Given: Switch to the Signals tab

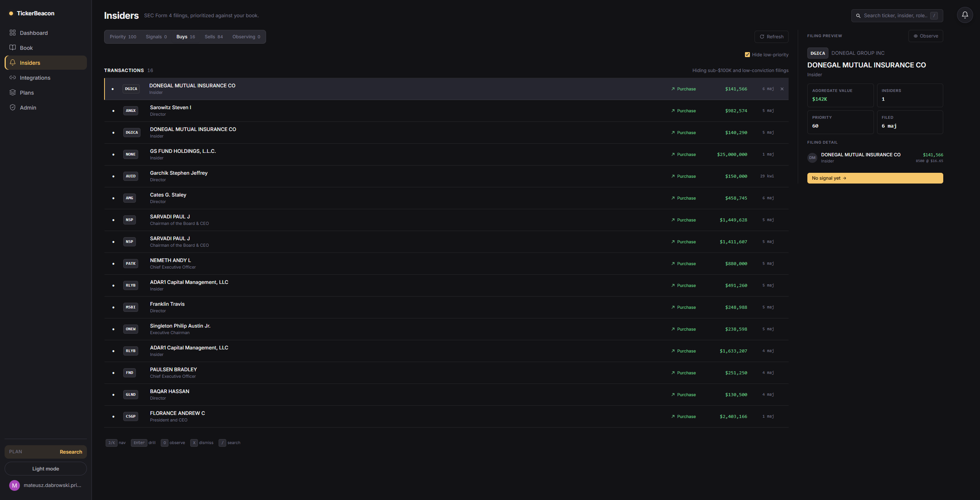Looking at the screenshot, I should click(156, 37).
